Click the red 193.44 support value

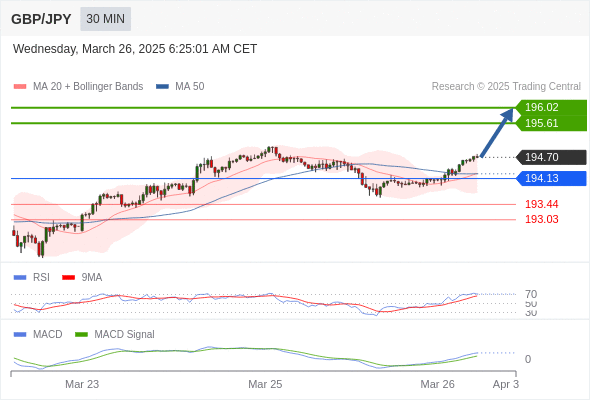pos(541,204)
